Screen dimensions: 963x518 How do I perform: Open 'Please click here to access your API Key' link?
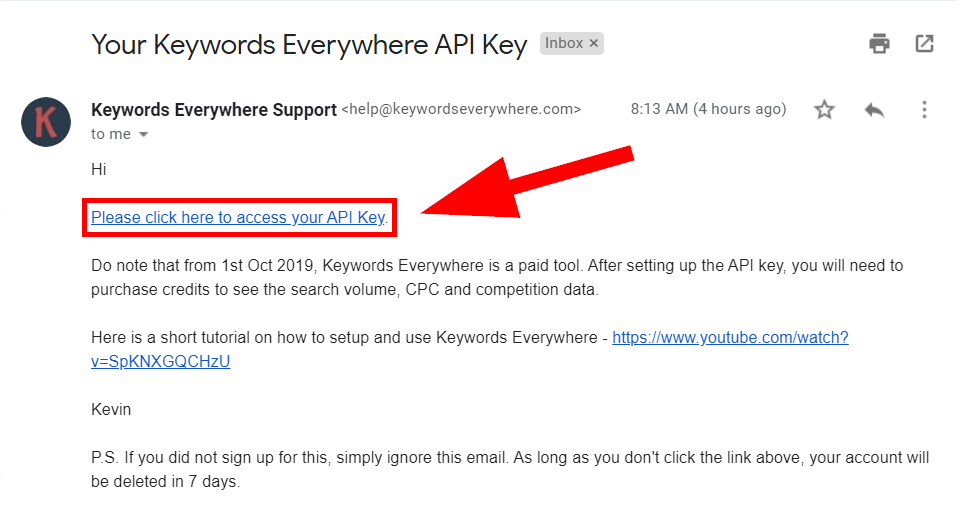tap(238, 218)
